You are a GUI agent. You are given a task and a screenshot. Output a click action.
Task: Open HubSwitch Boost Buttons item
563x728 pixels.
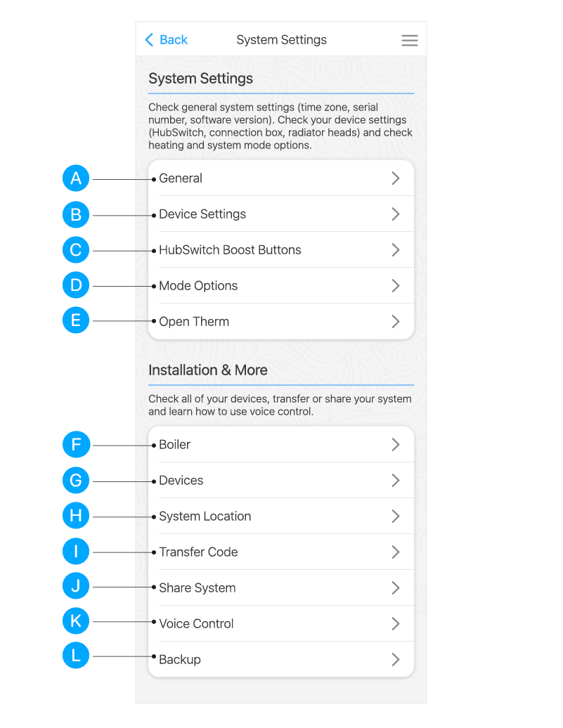click(x=230, y=250)
